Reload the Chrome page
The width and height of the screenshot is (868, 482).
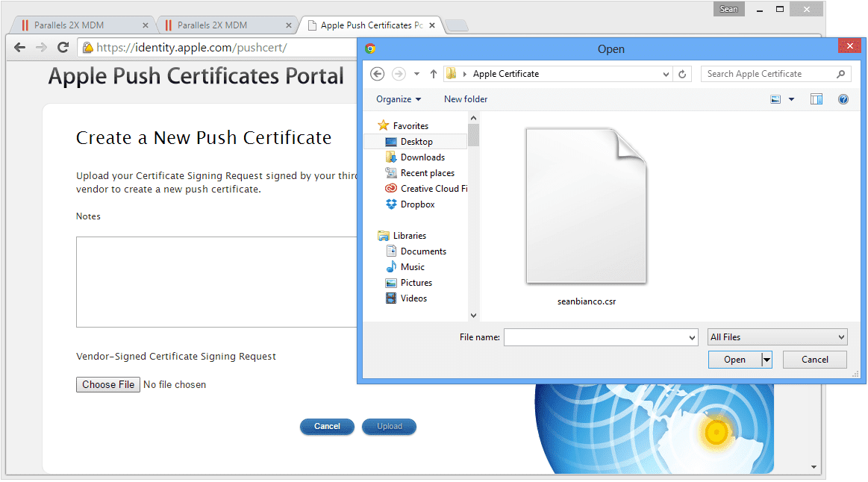click(x=63, y=48)
